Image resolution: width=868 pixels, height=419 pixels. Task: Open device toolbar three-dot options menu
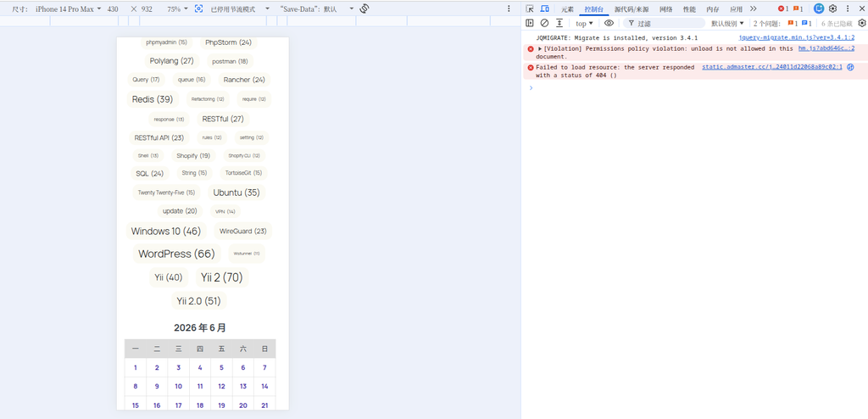pos(509,8)
